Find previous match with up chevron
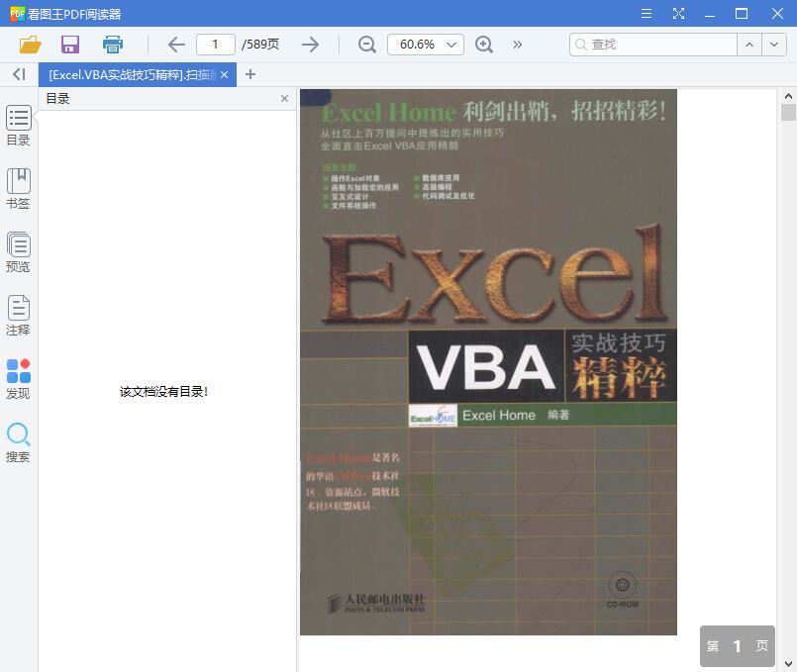 tap(749, 45)
